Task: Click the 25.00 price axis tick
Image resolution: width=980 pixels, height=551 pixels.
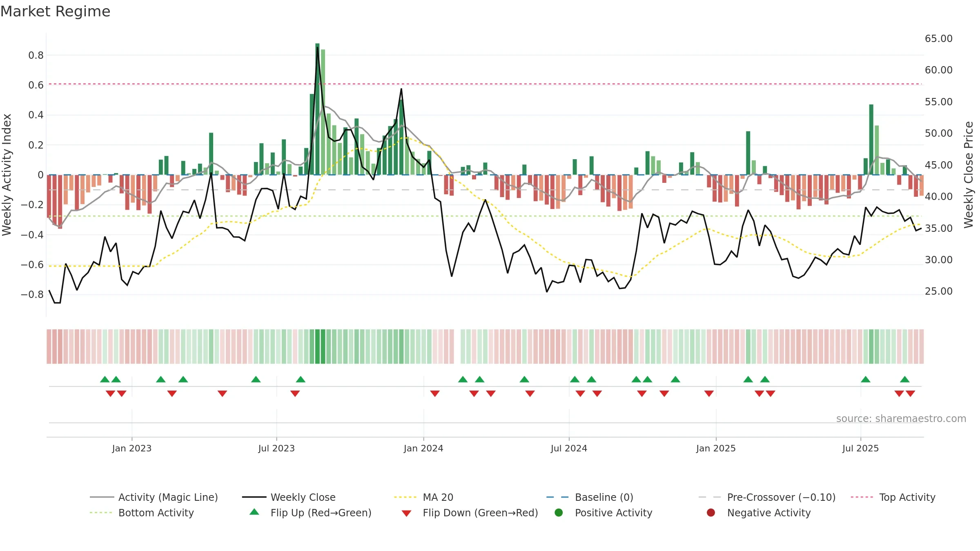Action: (x=939, y=291)
